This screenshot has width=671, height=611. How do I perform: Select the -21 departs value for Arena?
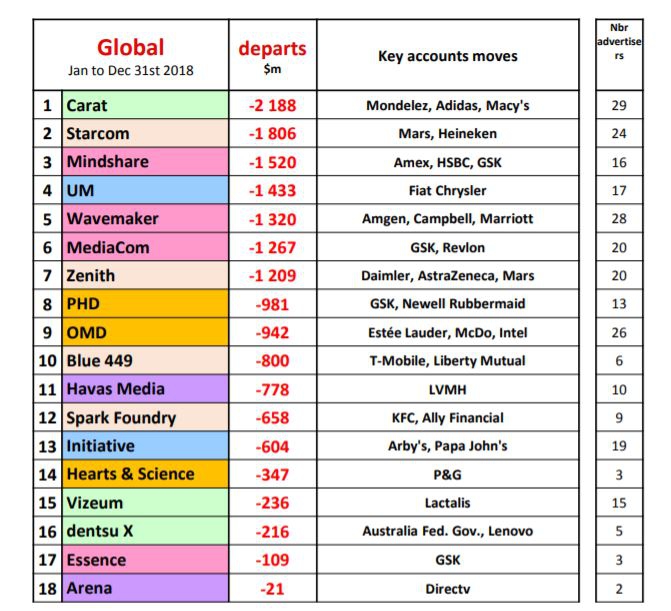[x=272, y=589]
